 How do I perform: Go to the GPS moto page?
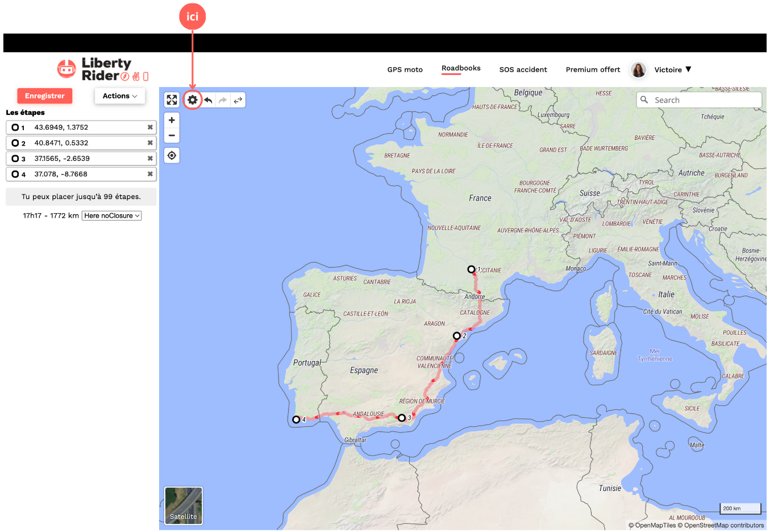(405, 70)
